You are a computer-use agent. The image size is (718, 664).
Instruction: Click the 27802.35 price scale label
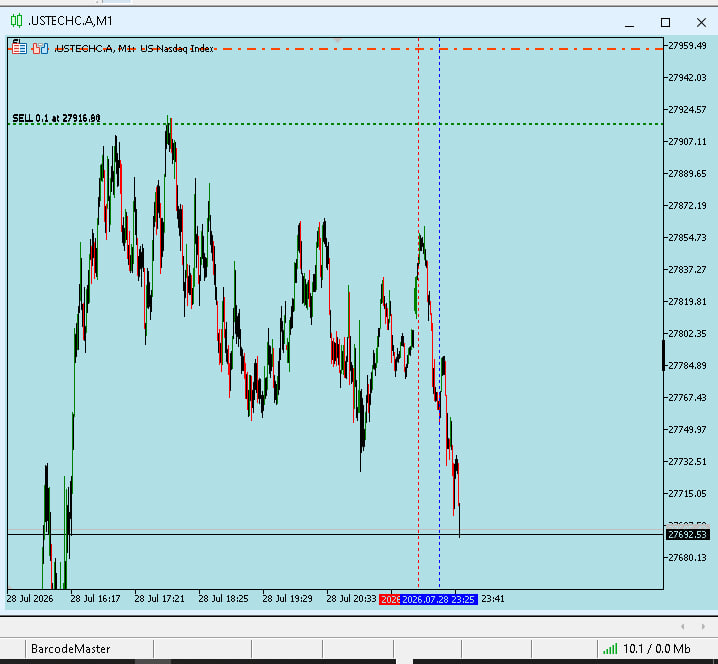(687, 333)
